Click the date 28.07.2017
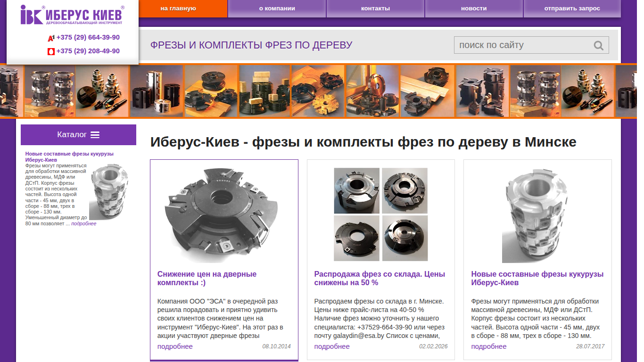This screenshot has width=644, height=362. pos(590,346)
